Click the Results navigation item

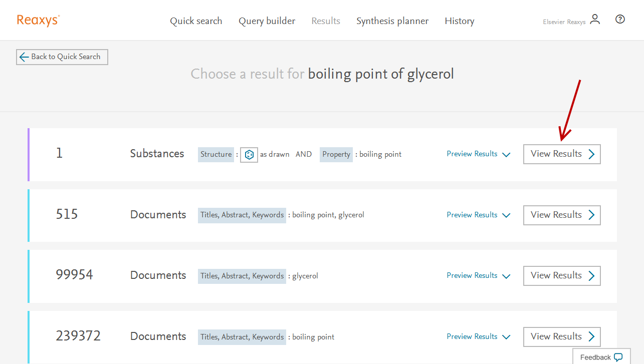pos(326,21)
